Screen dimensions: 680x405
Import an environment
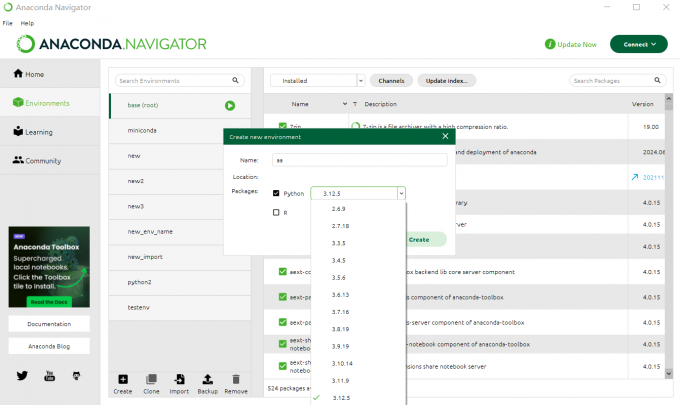coord(179,384)
